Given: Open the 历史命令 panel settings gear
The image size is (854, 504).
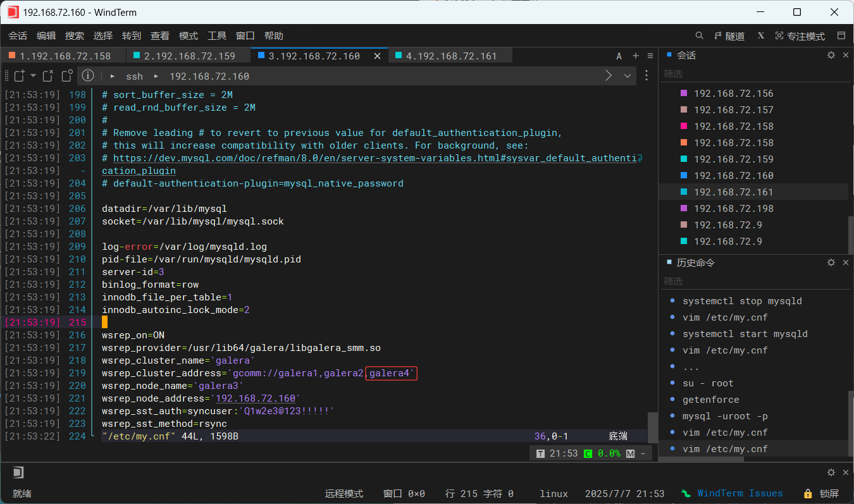Looking at the screenshot, I should point(831,262).
